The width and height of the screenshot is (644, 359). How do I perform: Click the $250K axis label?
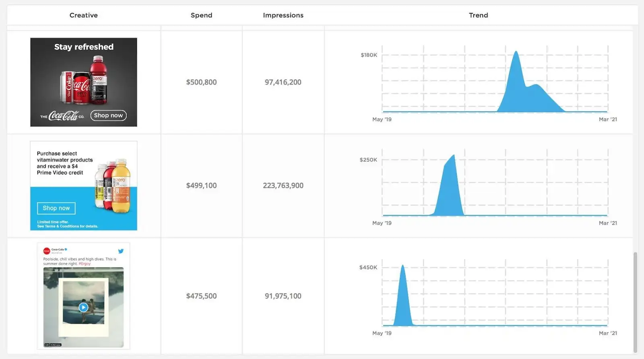click(368, 160)
